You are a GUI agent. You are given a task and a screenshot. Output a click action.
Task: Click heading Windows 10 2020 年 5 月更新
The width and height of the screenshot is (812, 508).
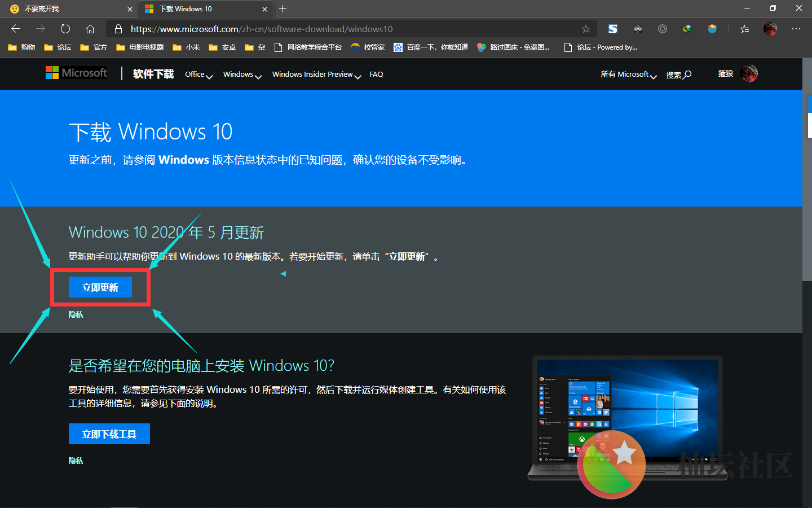pyautogui.click(x=166, y=232)
